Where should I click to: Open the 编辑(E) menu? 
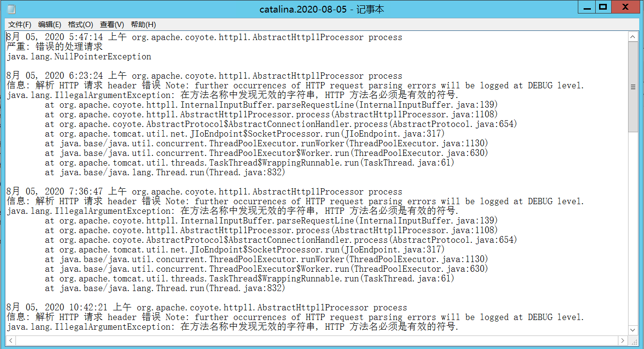point(49,25)
